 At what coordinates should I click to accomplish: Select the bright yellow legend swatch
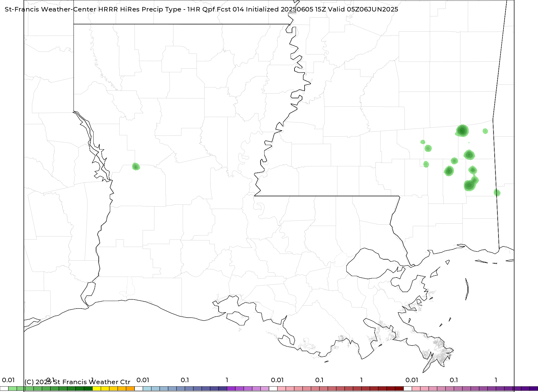97,389
